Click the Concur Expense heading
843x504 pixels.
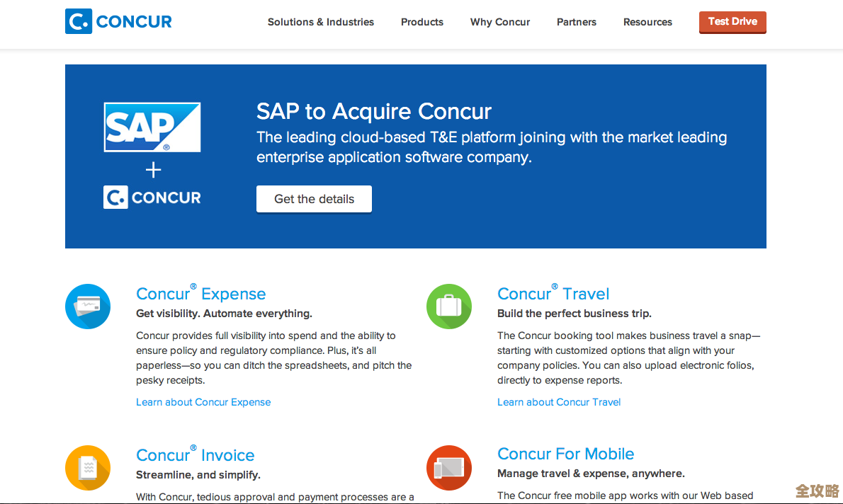tap(200, 294)
